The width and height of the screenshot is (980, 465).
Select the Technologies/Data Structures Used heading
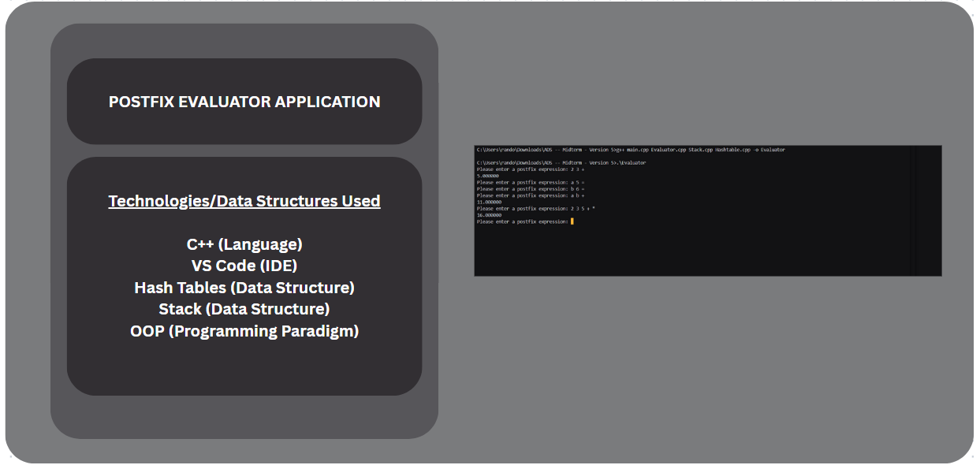(x=244, y=201)
